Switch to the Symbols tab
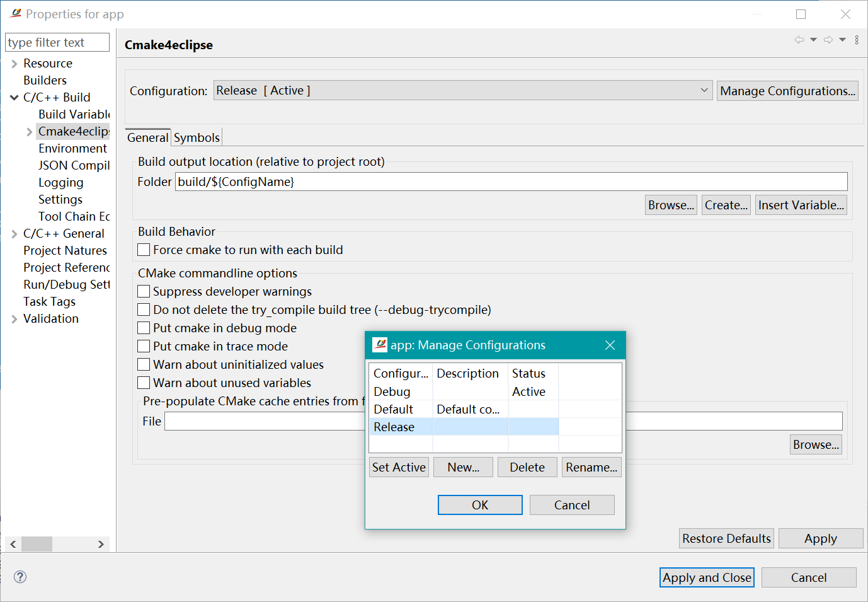 pyautogui.click(x=197, y=137)
